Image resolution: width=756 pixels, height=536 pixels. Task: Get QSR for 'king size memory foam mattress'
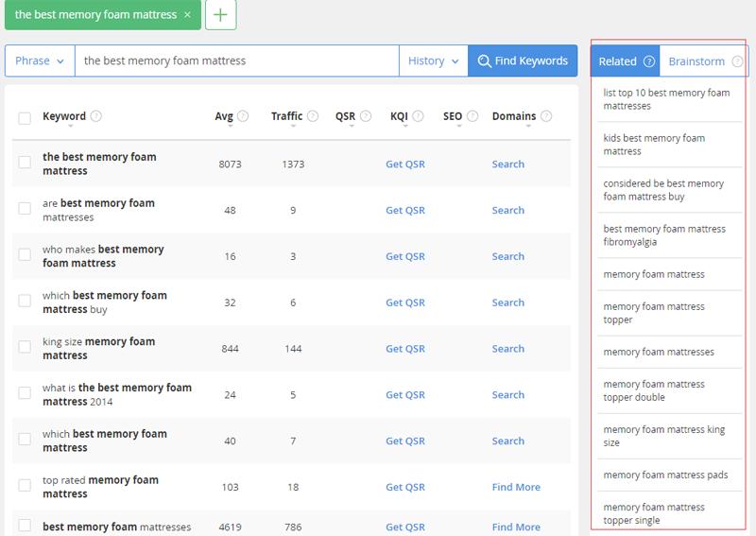pos(405,349)
